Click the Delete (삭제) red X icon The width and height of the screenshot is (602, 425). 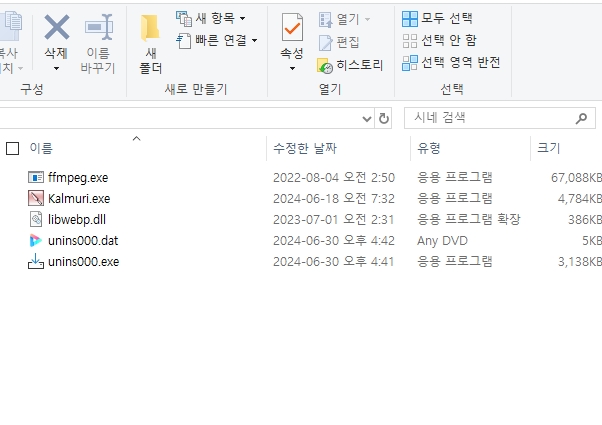56,27
